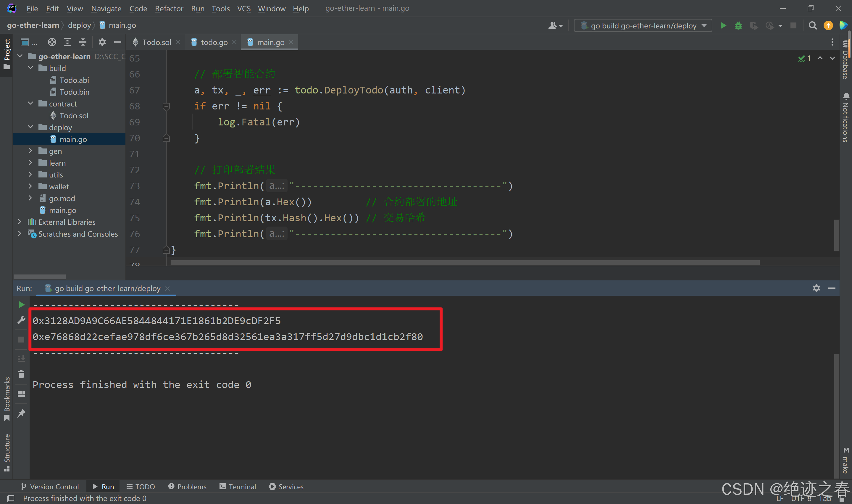This screenshot has width=852, height=504.
Task: Open the code-with-me user icon
Action: coord(556,25)
